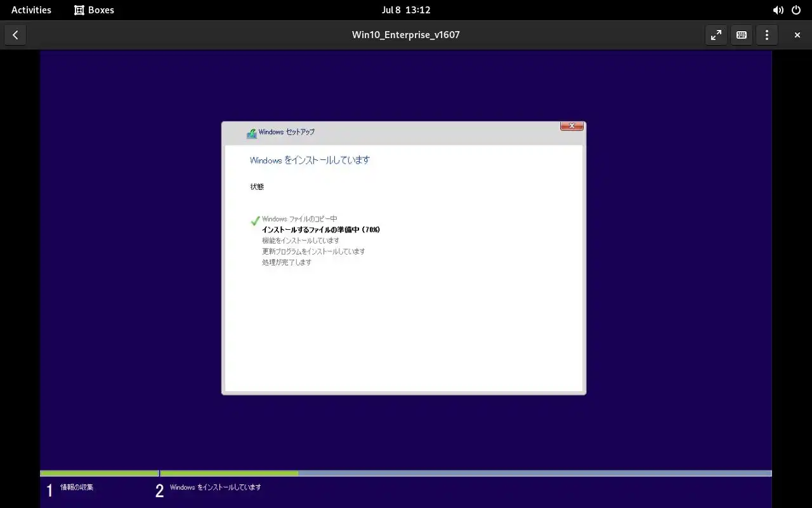Click the 更新プログラムをインストールしています step
The width and height of the screenshot is (812, 508).
[313, 251]
